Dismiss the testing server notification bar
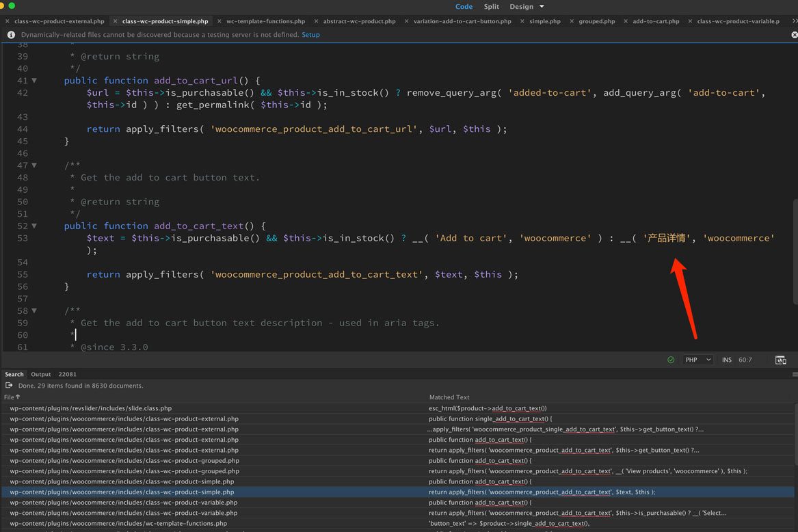 point(794,35)
